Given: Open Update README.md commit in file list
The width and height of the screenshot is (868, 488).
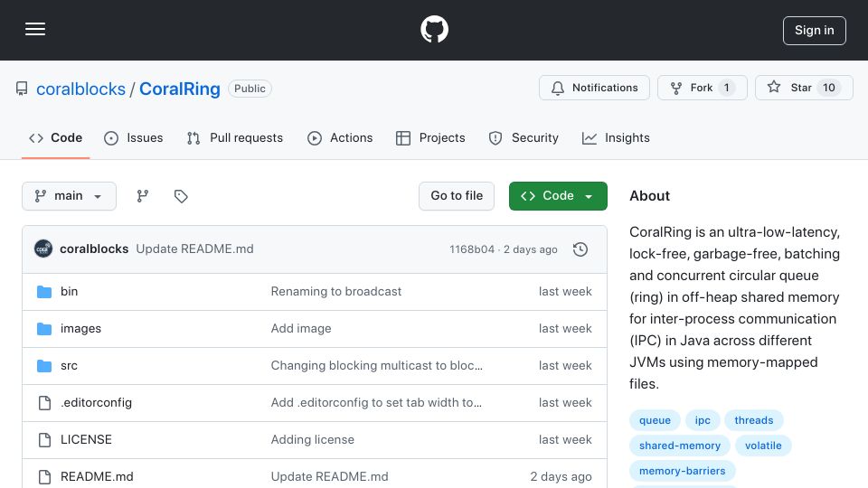Looking at the screenshot, I should tap(329, 477).
